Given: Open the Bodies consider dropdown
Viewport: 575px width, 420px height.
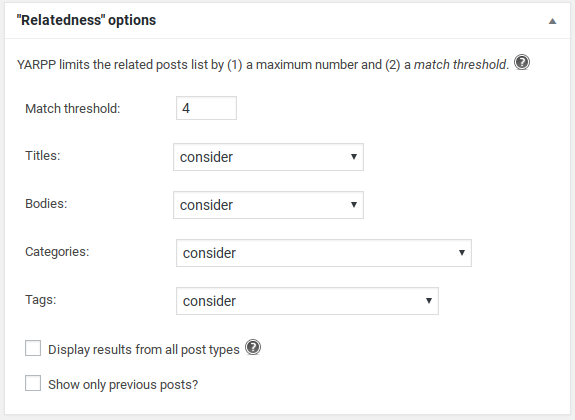Looking at the screenshot, I should click(x=268, y=205).
